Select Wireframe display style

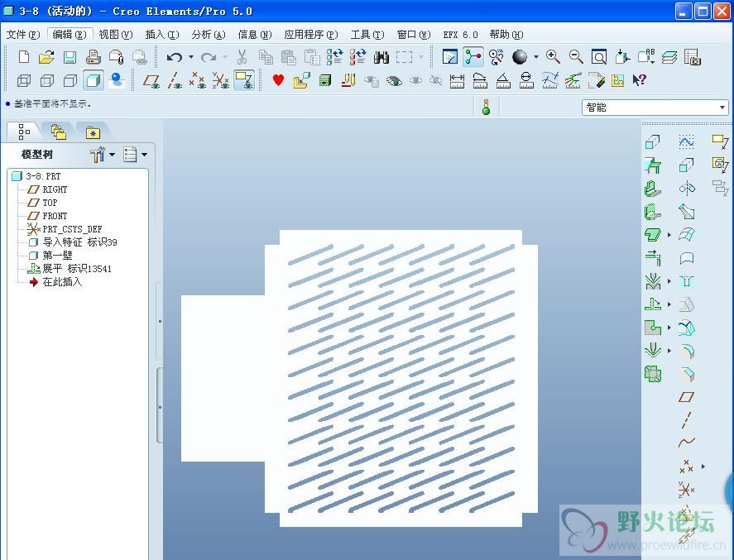coord(24,80)
